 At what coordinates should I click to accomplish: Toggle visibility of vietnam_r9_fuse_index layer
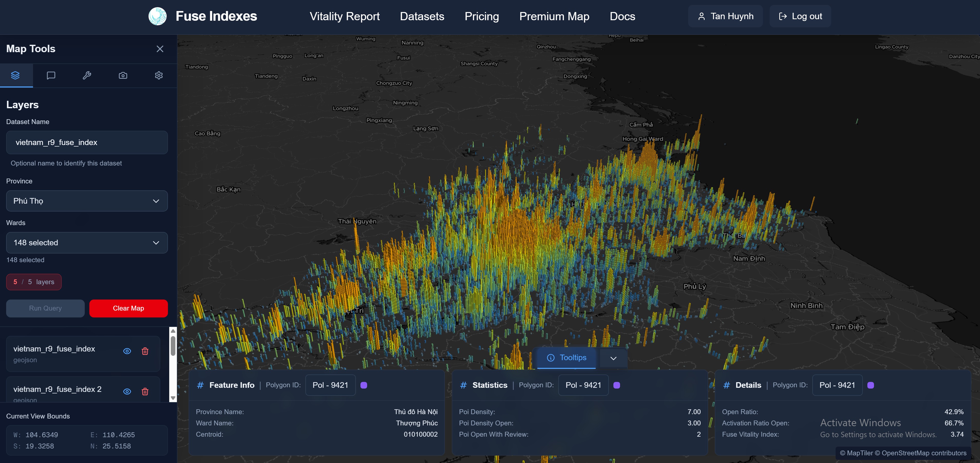[127, 351]
